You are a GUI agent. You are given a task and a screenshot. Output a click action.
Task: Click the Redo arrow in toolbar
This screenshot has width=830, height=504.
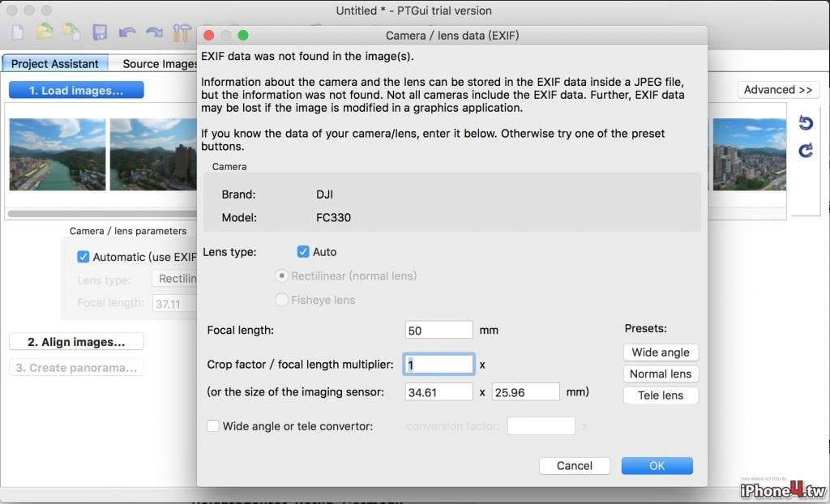(154, 33)
